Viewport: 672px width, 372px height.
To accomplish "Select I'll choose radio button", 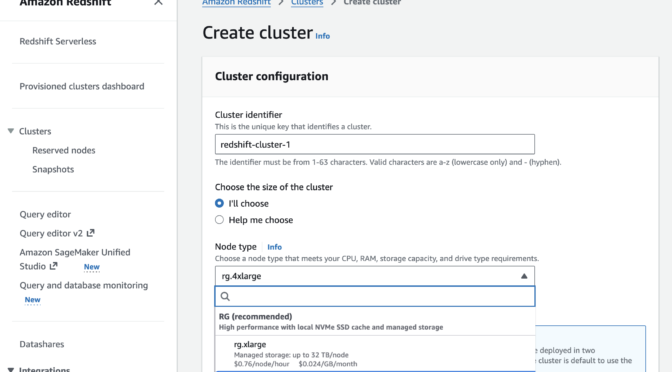I will tap(219, 203).
